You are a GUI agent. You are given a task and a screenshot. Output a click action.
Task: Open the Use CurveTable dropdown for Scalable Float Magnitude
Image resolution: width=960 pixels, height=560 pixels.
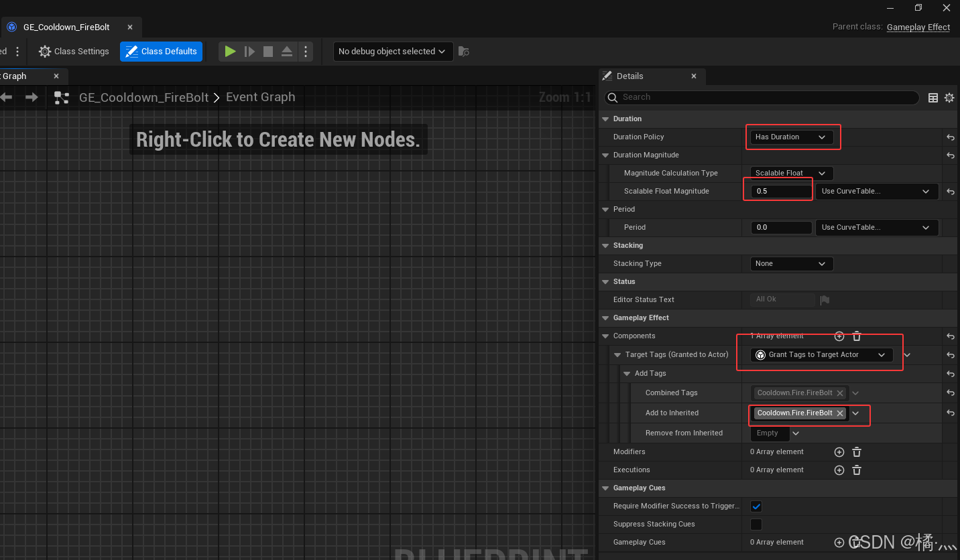click(877, 192)
